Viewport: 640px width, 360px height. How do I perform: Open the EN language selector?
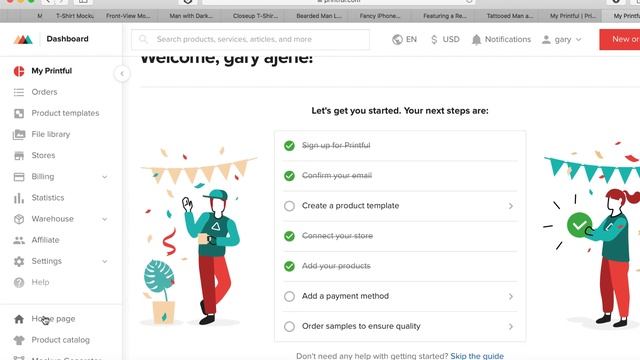[404, 40]
